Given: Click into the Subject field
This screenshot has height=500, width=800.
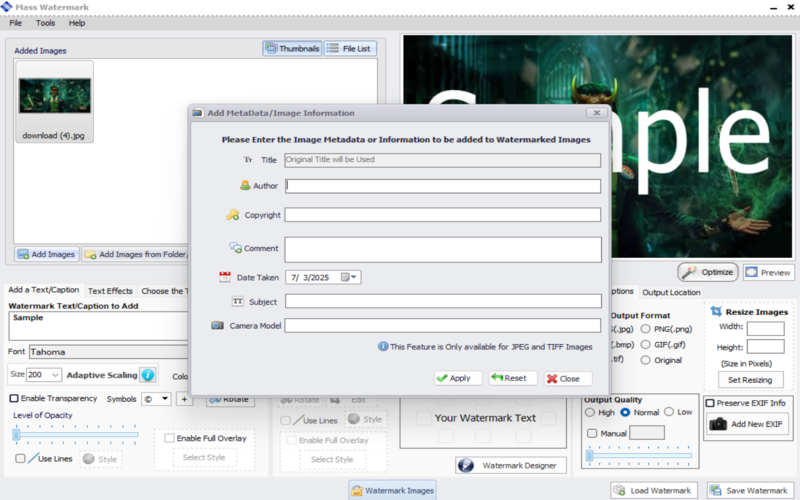Looking at the screenshot, I should [443, 301].
